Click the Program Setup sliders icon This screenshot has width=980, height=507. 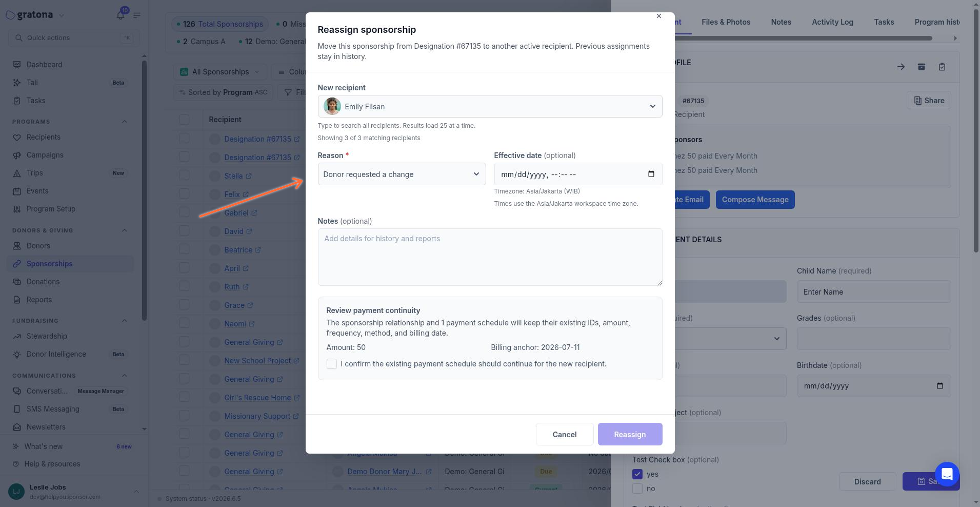[17, 209]
